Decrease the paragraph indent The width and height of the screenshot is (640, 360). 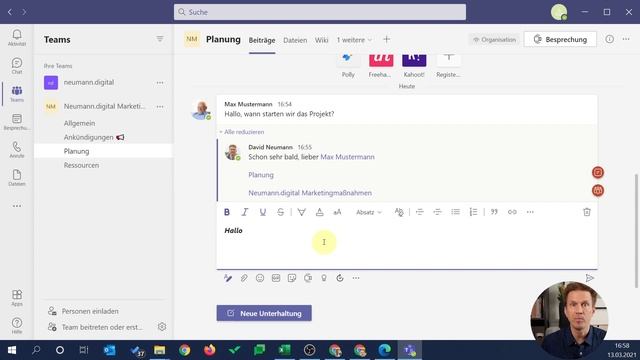coord(420,212)
